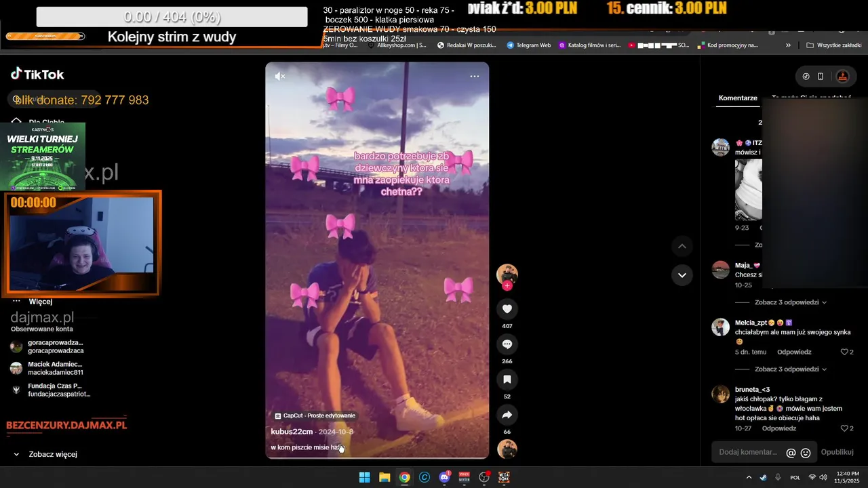Open the creator avatar beside the video

507,274
